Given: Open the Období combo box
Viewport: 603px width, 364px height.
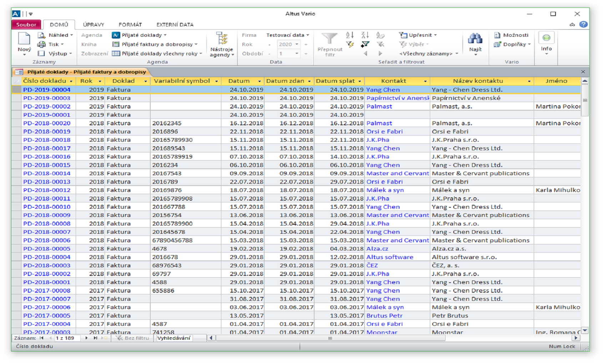Looking at the screenshot, I should click(296, 54).
